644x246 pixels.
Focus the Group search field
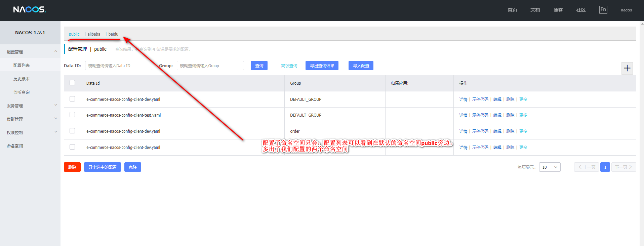(210, 66)
